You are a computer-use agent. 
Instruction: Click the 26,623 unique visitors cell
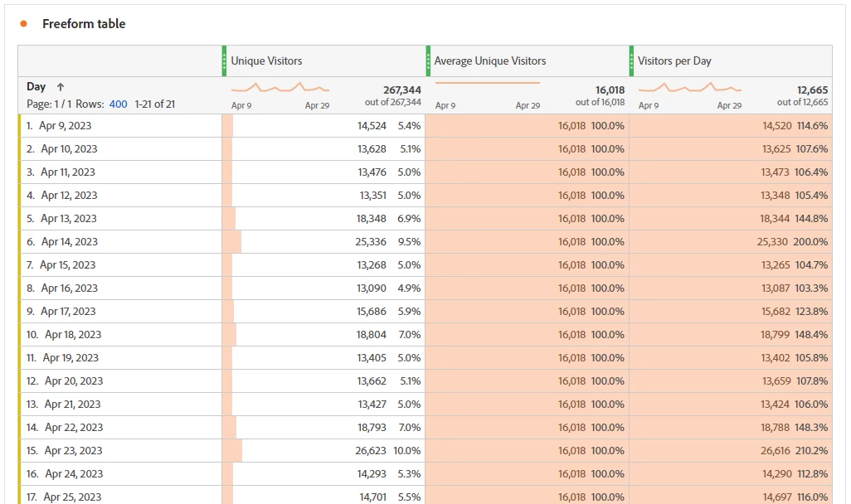coord(324,451)
